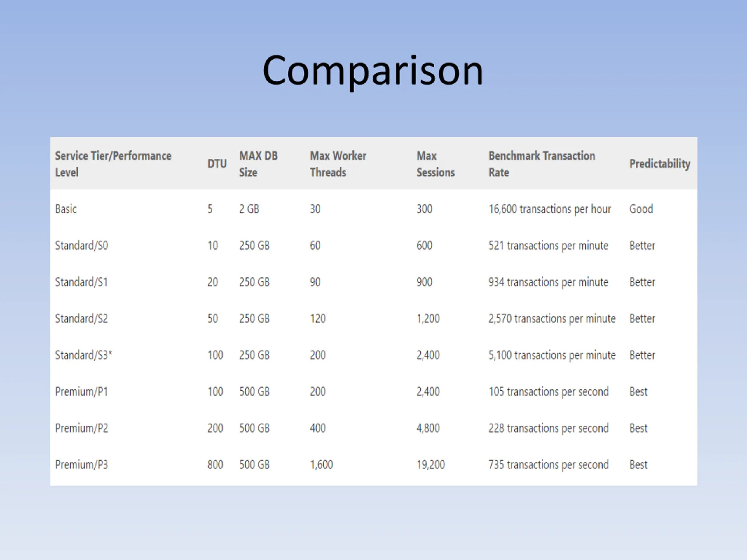Click the 'Standard/S1' row label
This screenshot has height=560, width=747.
click(x=81, y=282)
